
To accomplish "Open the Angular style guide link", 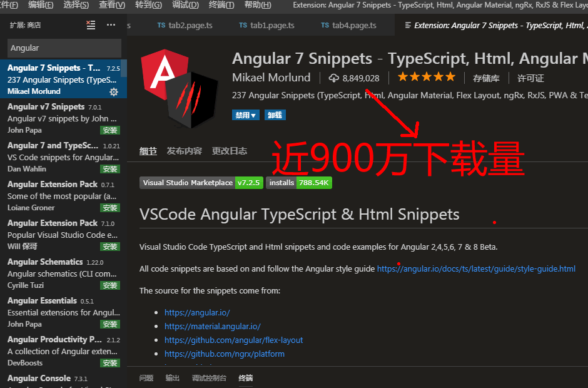I will (x=476, y=268).
